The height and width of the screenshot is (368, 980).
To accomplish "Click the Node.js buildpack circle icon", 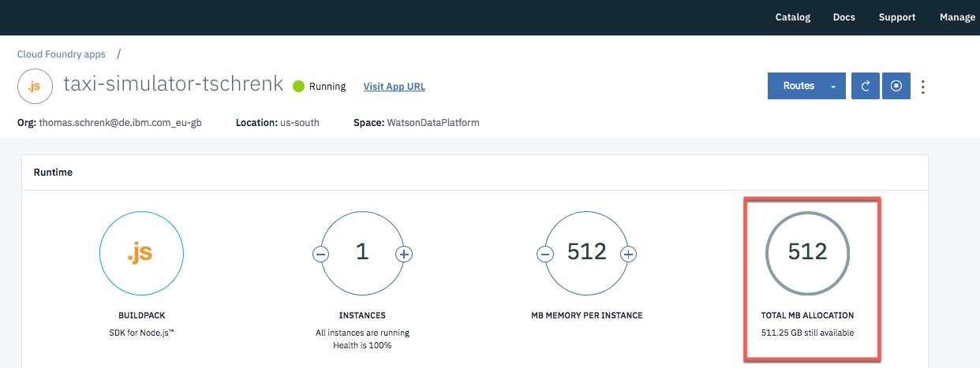I will coord(141,253).
